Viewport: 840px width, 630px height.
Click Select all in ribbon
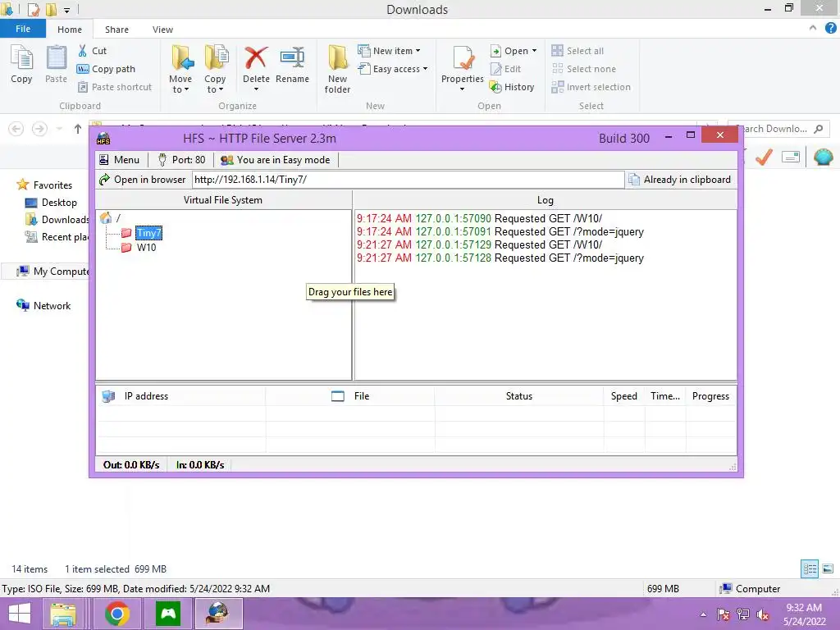pyautogui.click(x=577, y=50)
